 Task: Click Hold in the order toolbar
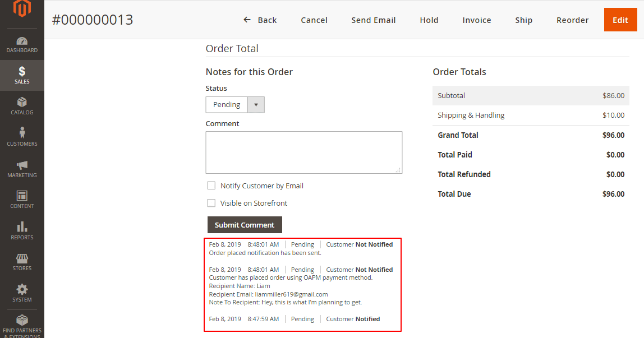click(429, 20)
